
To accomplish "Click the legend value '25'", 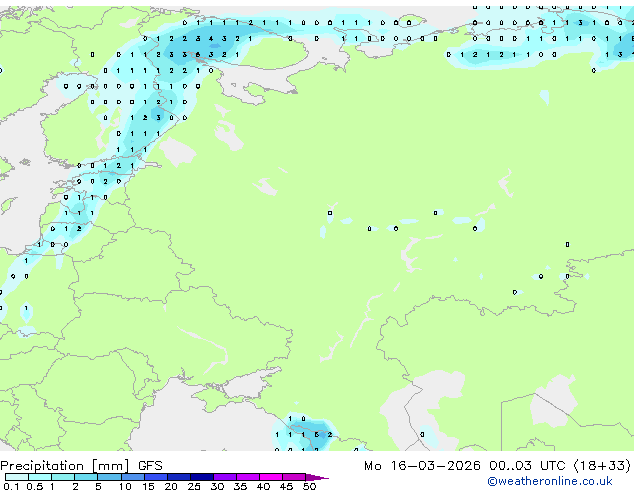I will pos(194,486).
